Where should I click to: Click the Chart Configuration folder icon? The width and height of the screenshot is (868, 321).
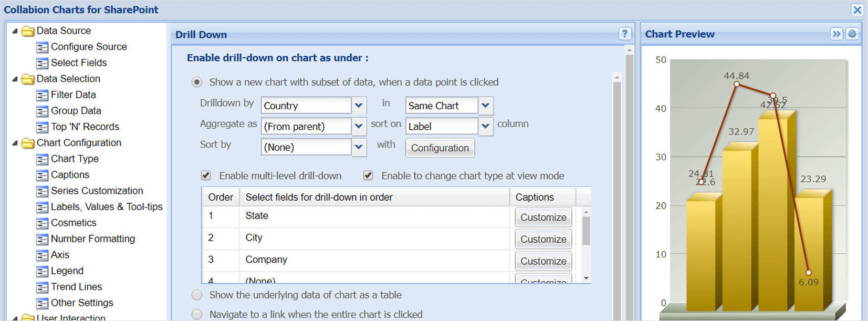[x=28, y=143]
